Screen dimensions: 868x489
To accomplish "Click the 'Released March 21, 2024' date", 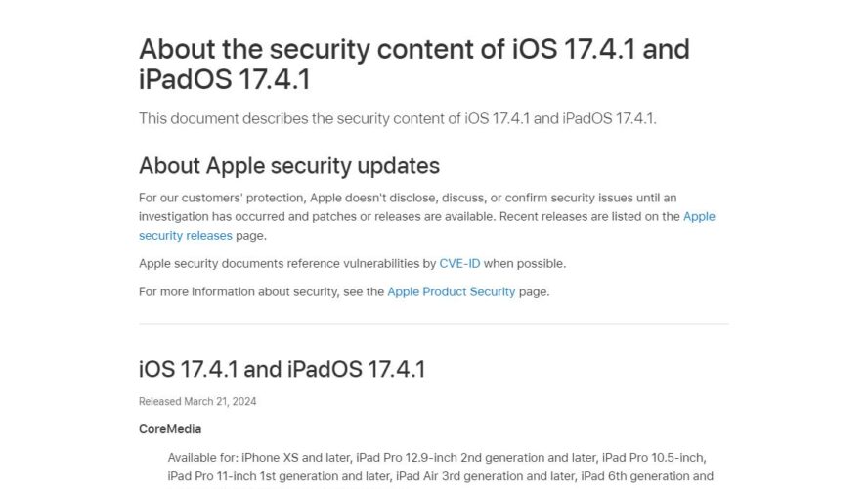I will [x=197, y=402].
